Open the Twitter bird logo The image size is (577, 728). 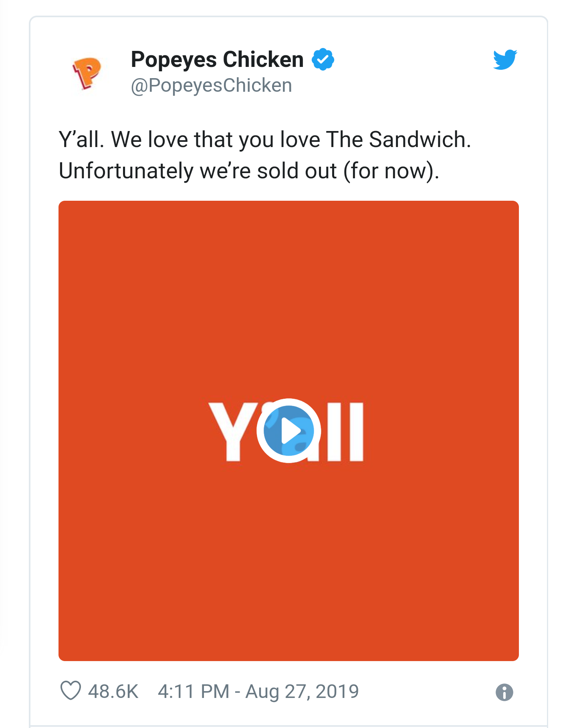pos(505,60)
